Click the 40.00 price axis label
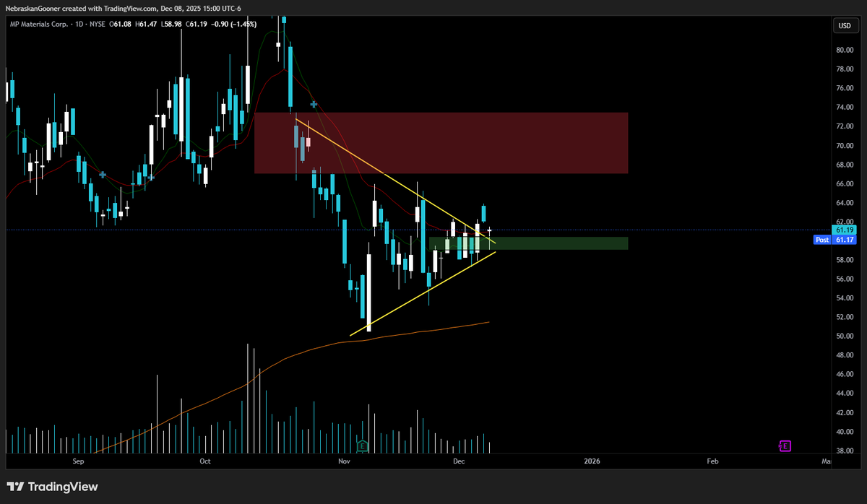The width and height of the screenshot is (867, 504). pyautogui.click(x=844, y=432)
